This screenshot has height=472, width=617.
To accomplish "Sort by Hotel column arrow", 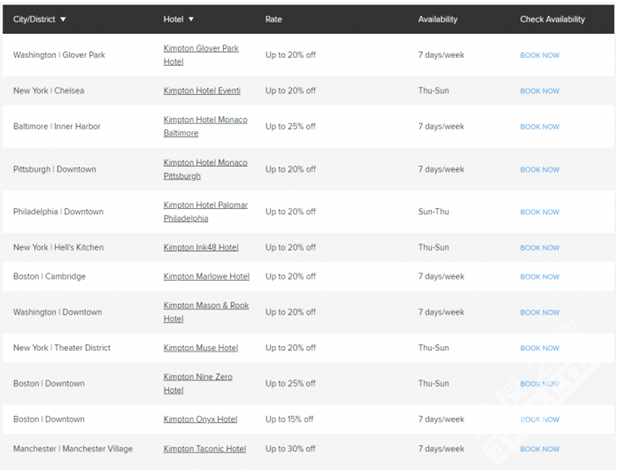I will pyautogui.click(x=191, y=19).
